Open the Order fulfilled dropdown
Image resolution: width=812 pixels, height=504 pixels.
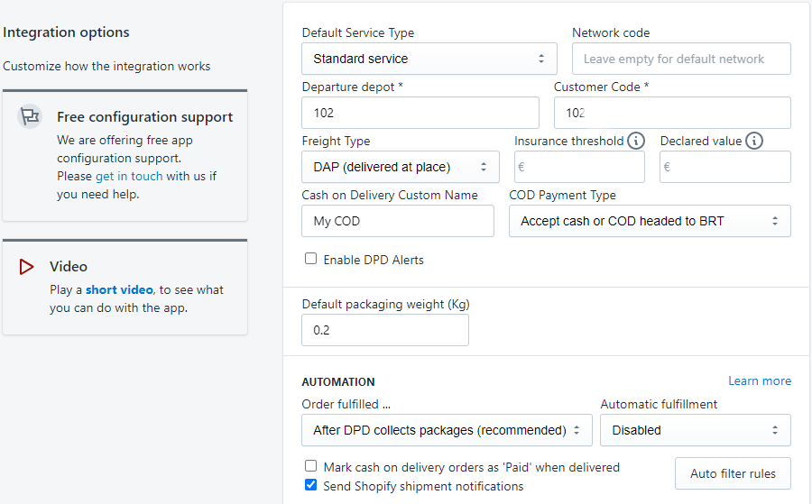(x=447, y=430)
